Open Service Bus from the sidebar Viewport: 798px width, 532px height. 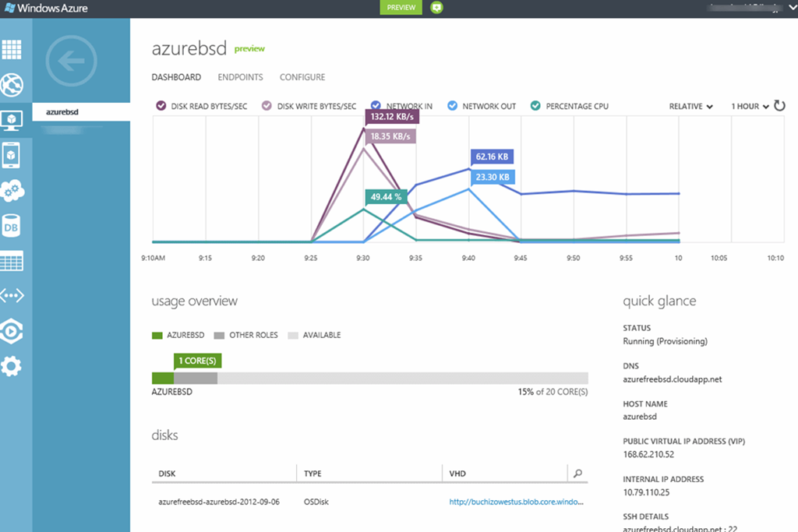coord(12,295)
